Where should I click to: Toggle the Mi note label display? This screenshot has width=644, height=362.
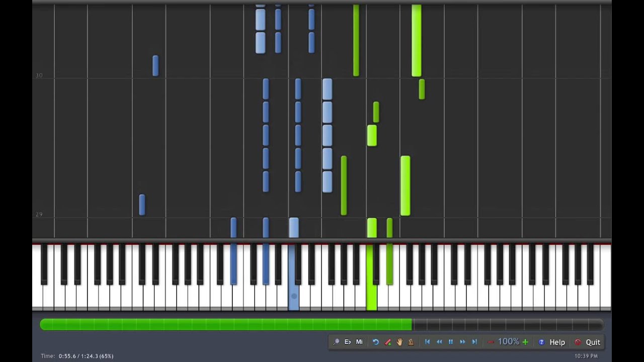tap(359, 342)
